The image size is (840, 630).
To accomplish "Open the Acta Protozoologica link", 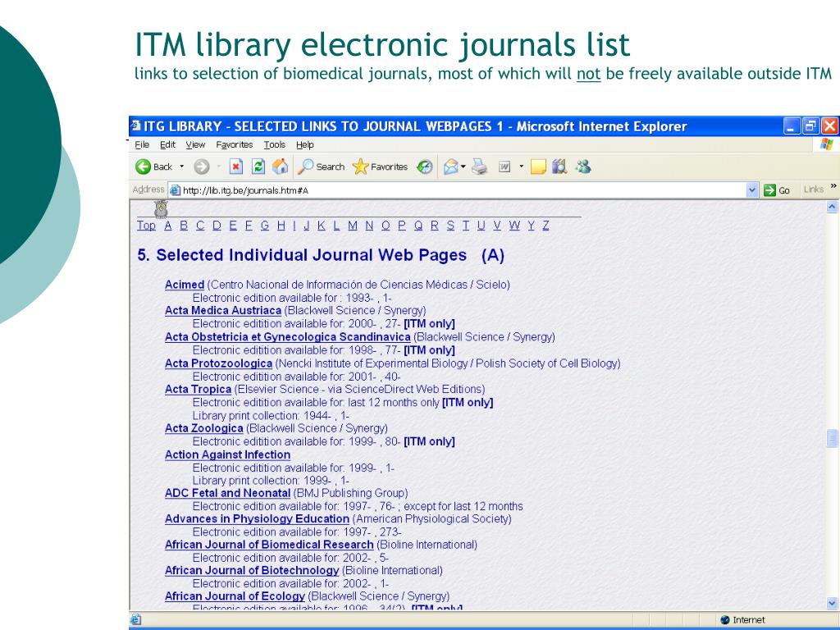I will [x=218, y=363].
